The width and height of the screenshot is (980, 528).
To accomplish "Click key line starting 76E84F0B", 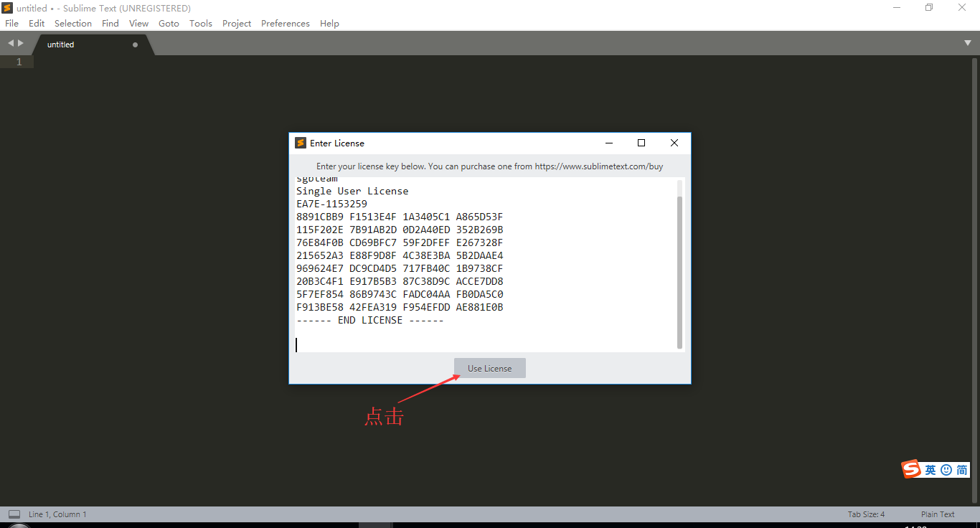I will [x=400, y=242].
